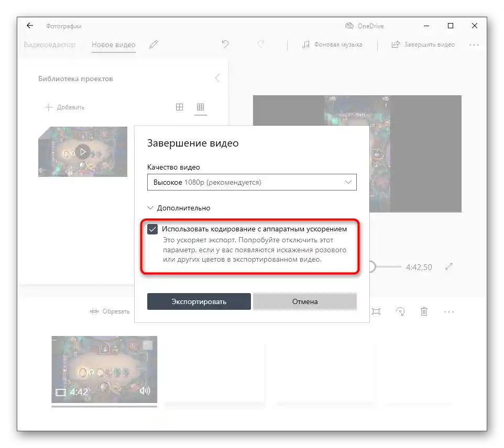Click clip volume speaker icon
The width and height of the screenshot is (504, 448).
point(145,390)
